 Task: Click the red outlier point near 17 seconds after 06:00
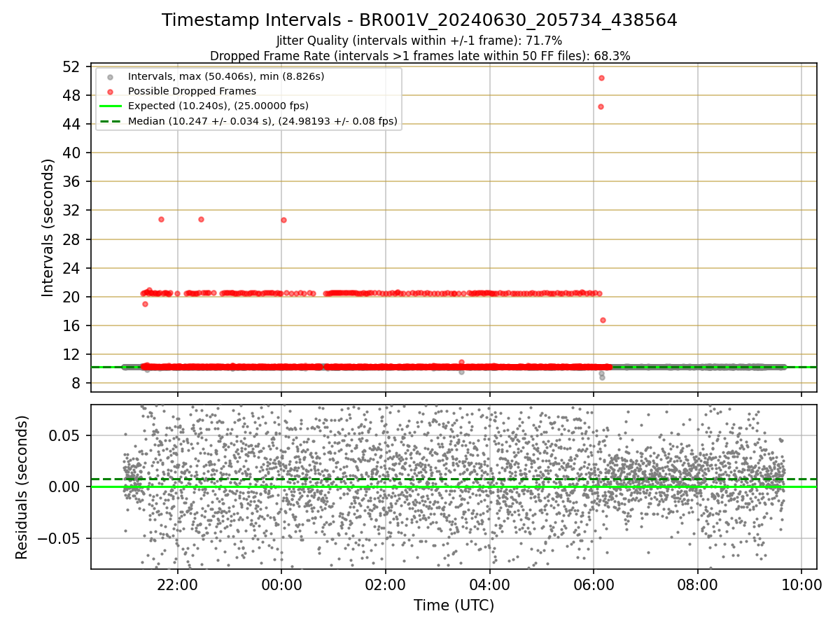click(603, 320)
